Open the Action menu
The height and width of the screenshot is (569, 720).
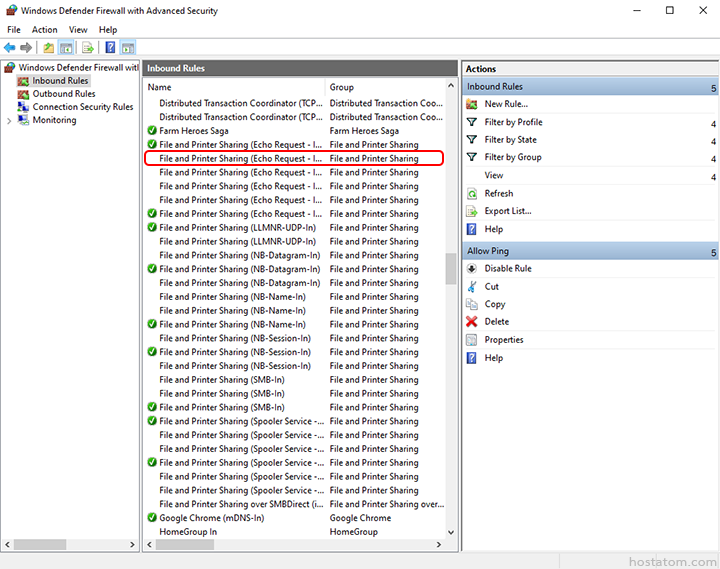pyautogui.click(x=44, y=30)
